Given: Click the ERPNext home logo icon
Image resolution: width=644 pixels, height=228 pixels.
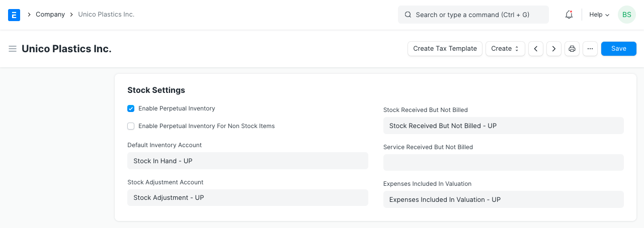Looking at the screenshot, I should (x=14, y=15).
